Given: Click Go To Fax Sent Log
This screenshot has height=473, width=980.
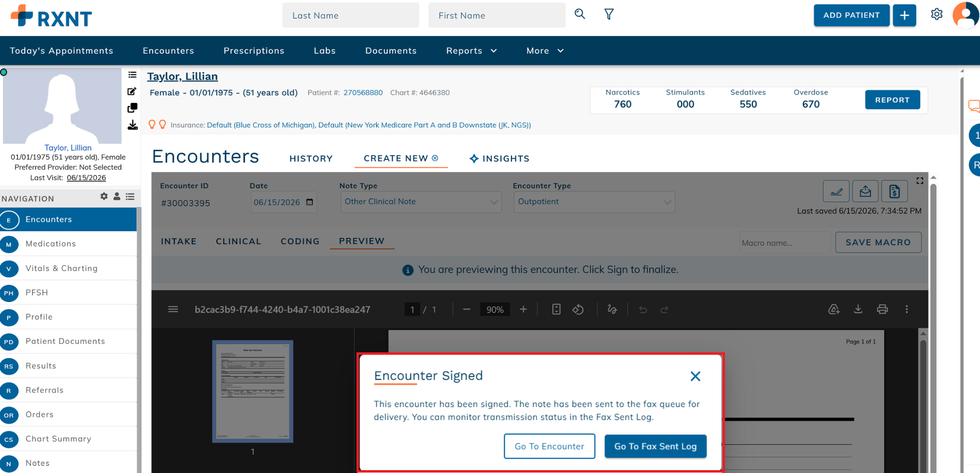Looking at the screenshot, I should tap(656, 446).
